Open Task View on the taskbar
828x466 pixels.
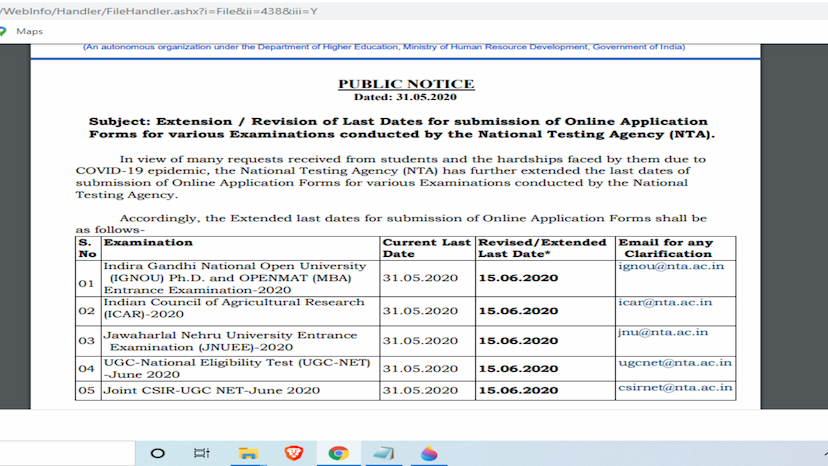click(x=201, y=453)
